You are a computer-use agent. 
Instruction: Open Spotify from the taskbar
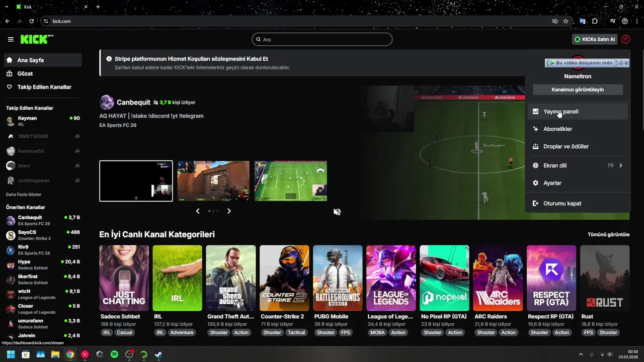pyautogui.click(x=114, y=354)
